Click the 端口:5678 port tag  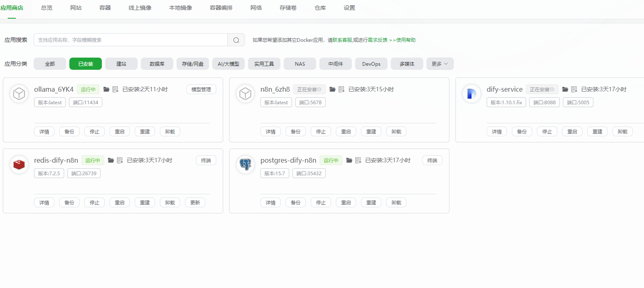click(310, 102)
